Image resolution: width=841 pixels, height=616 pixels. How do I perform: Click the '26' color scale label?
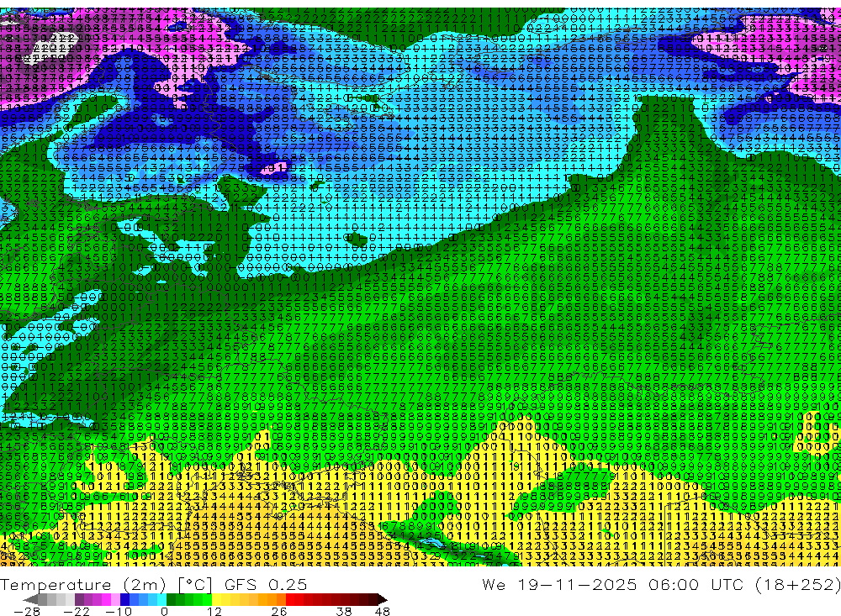tap(279, 612)
